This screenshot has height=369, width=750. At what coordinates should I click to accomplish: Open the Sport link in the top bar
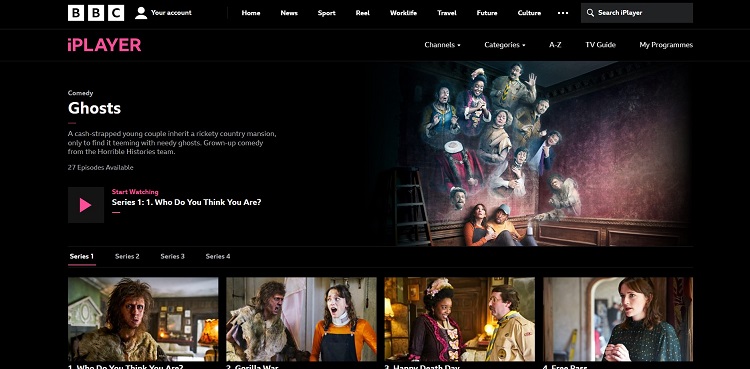coord(326,13)
